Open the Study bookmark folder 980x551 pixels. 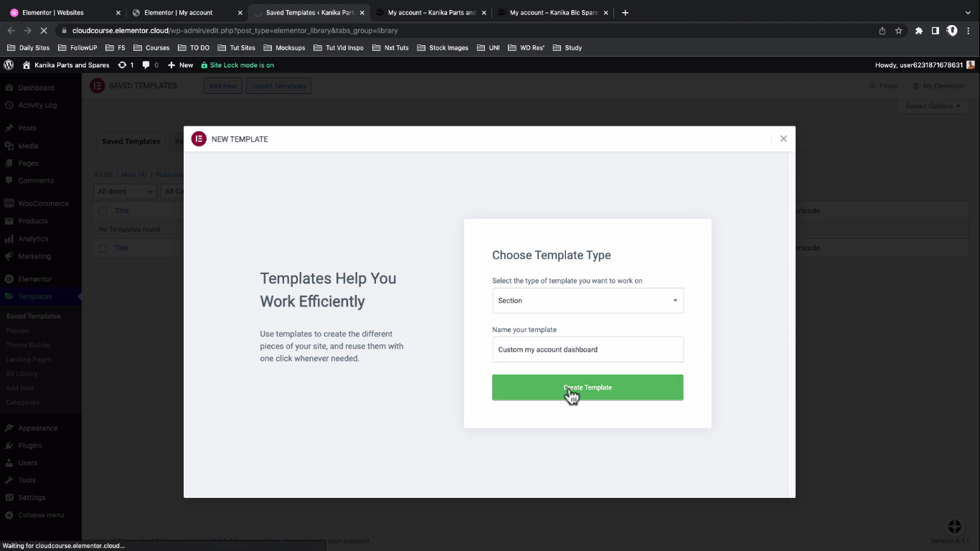tap(566, 48)
